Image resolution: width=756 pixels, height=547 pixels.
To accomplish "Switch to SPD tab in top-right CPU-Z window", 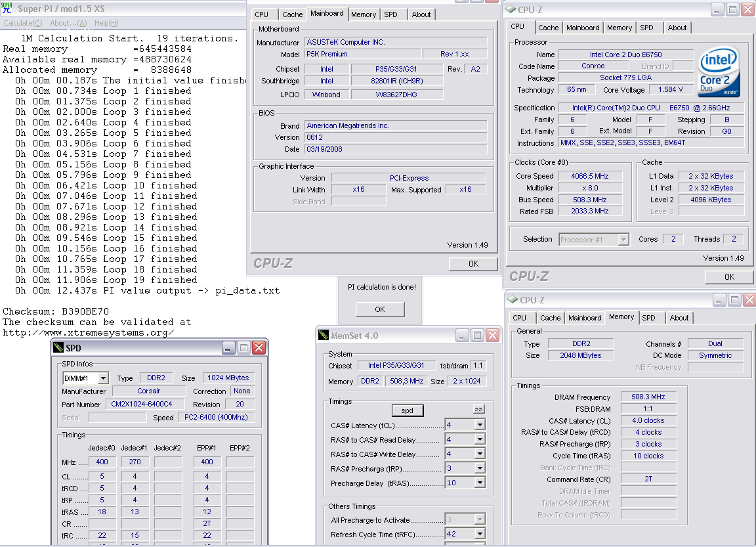I will (x=646, y=28).
